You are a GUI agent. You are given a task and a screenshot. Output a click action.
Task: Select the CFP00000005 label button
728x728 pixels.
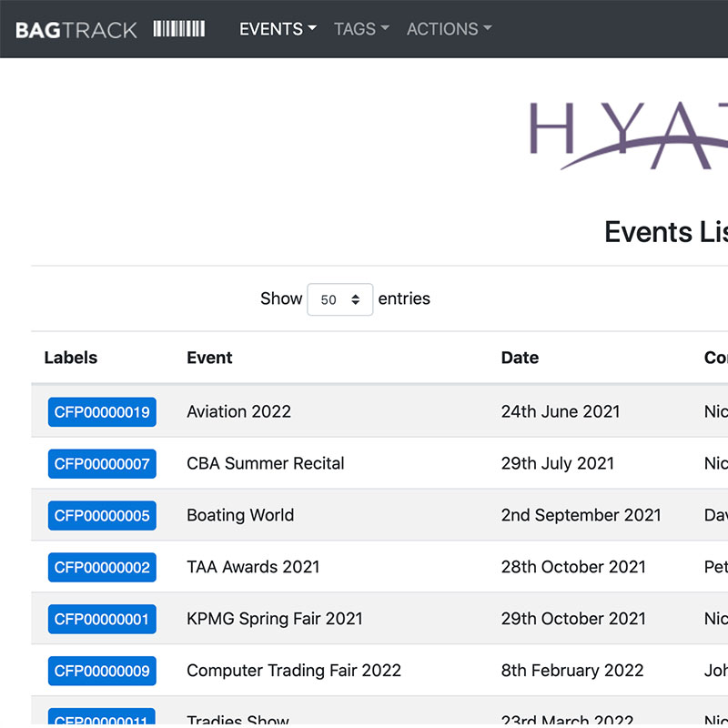pyautogui.click(x=102, y=516)
